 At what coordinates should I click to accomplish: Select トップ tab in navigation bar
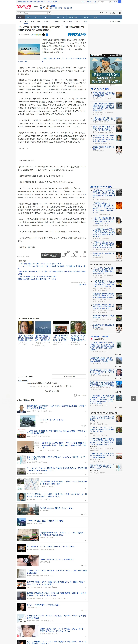pos(20,17)
